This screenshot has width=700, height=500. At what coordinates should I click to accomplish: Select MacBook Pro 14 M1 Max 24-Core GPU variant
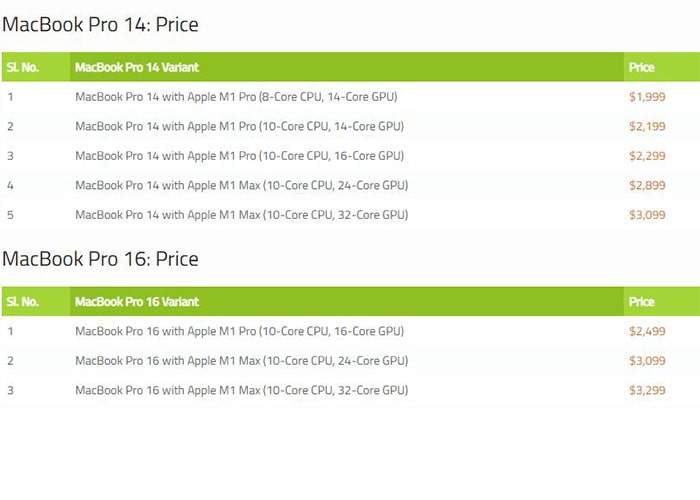(x=241, y=185)
